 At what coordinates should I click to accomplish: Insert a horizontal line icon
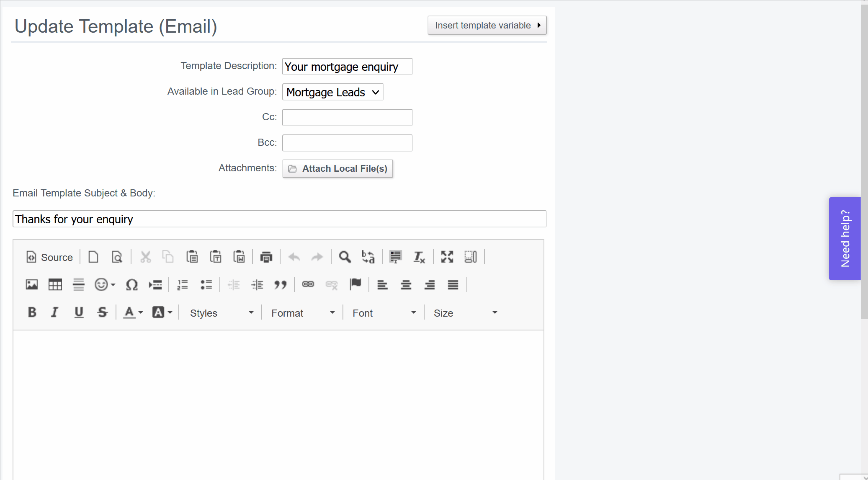tap(79, 285)
